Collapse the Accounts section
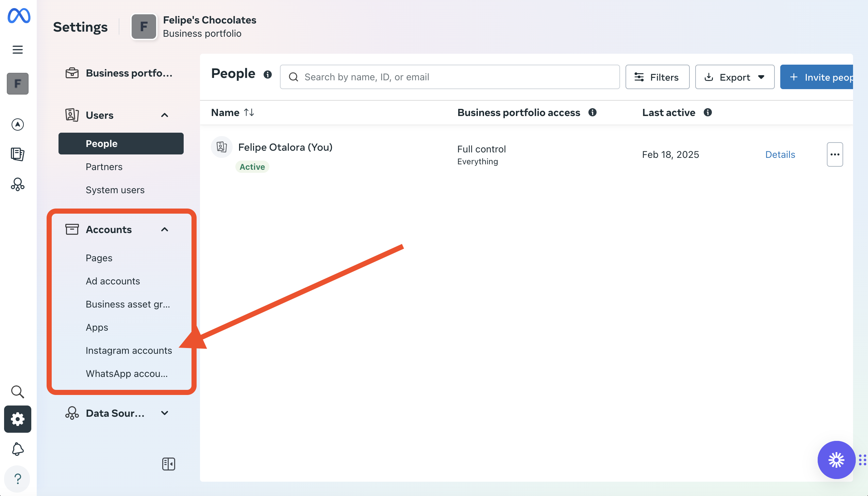Viewport: 868px width, 496px height. pos(165,230)
